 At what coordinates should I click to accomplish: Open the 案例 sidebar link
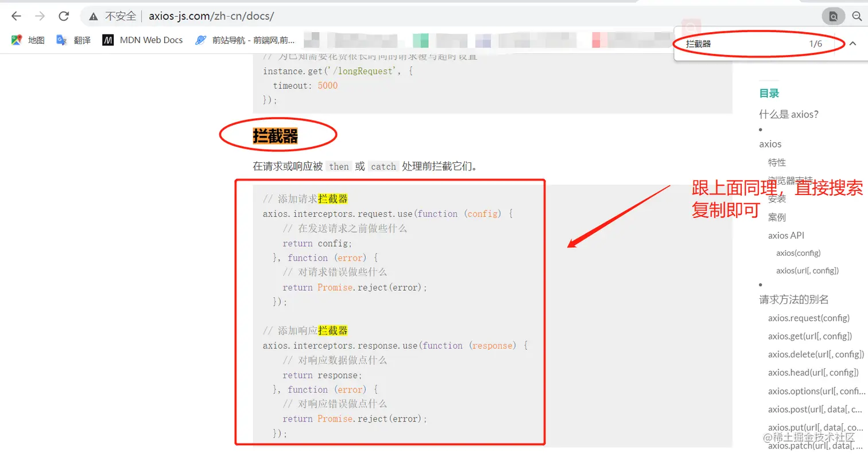777,217
